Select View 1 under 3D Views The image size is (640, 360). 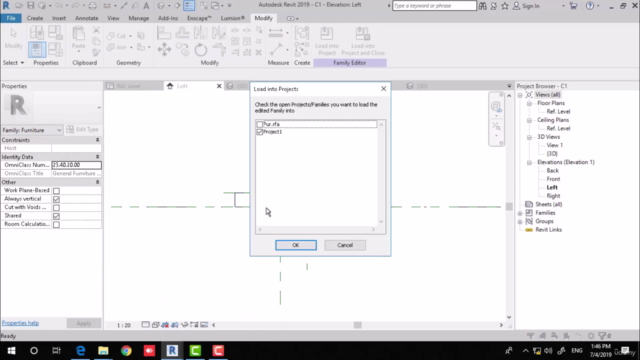tap(555, 145)
